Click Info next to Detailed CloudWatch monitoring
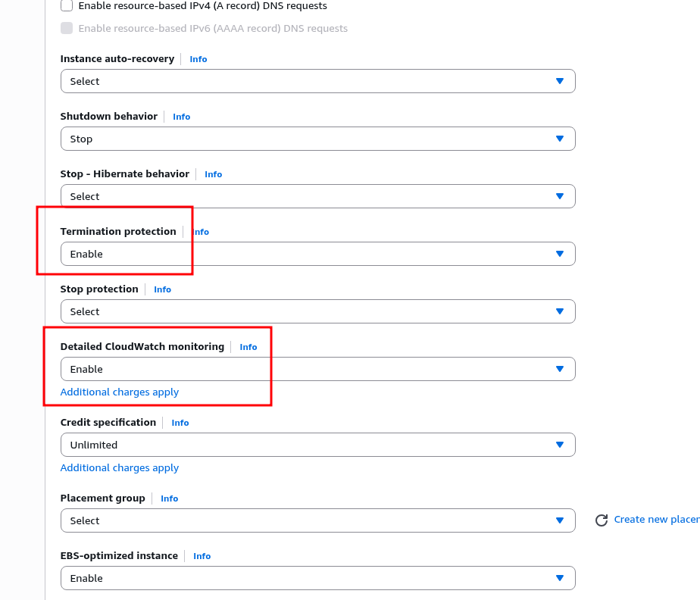This screenshot has width=700, height=600. pos(248,347)
